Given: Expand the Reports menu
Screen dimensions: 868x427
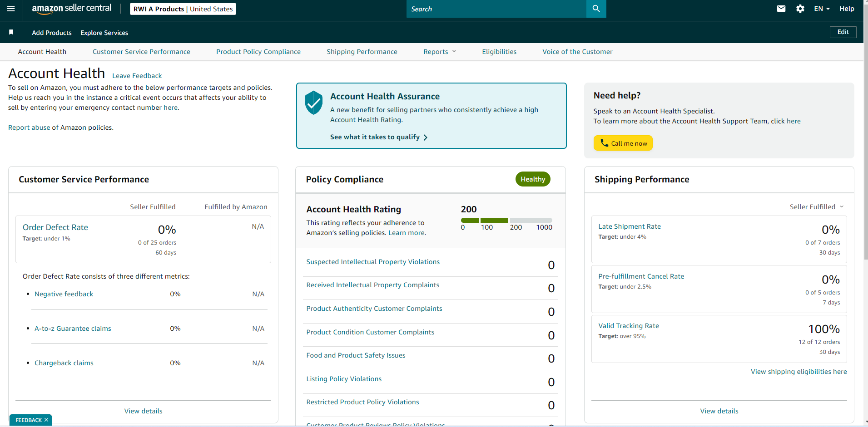Looking at the screenshot, I should [x=440, y=52].
